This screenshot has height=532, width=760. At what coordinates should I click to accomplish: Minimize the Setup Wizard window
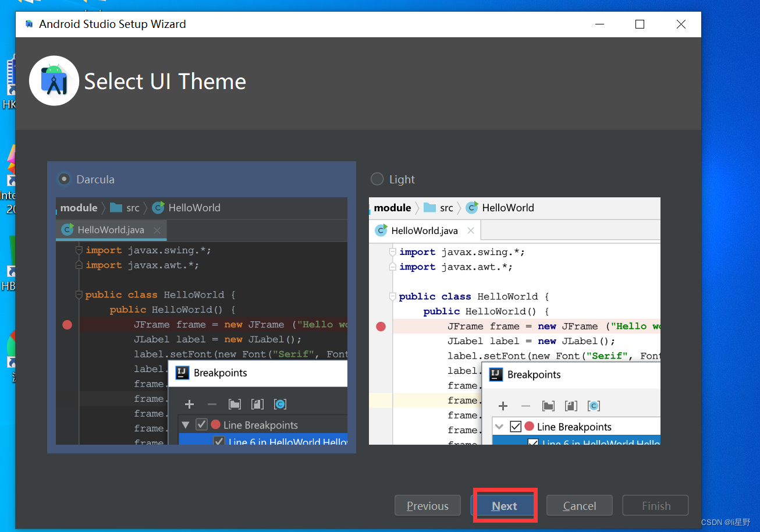pos(599,24)
